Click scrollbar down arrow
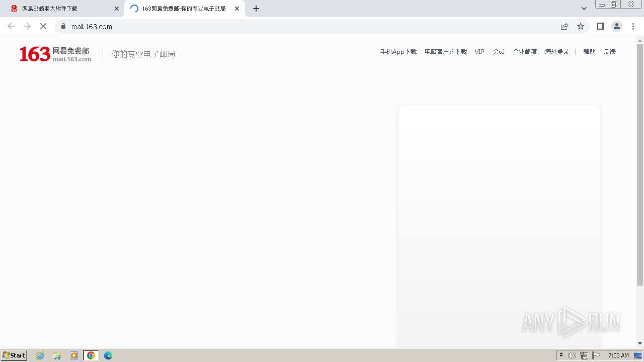The height and width of the screenshot is (362, 644). [x=640, y=343]
